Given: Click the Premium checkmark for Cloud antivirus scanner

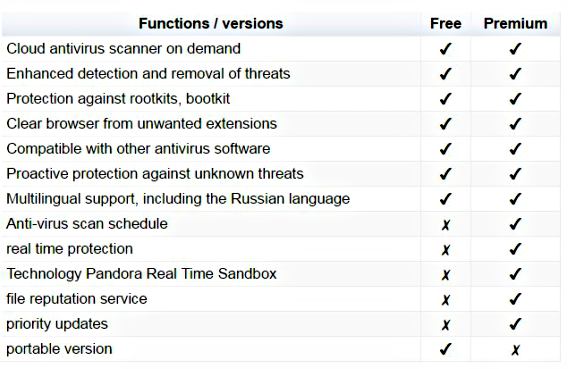Looking at the screenshot, I should coord(515,49).
